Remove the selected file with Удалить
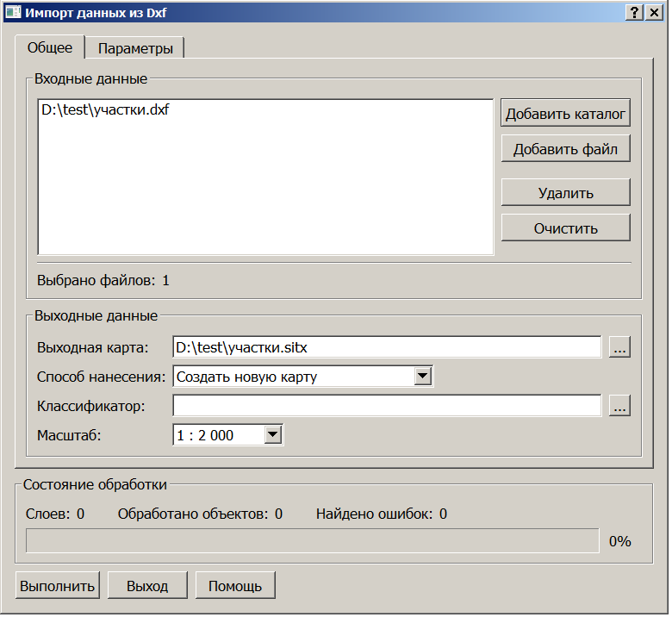Viewport: 672px width, 617px height. (565, 192)
